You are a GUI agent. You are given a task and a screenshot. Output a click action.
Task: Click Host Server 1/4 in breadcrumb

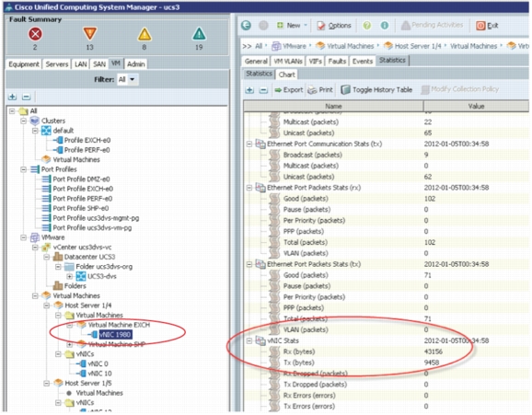pyautogui.click(x=417, y=46)
